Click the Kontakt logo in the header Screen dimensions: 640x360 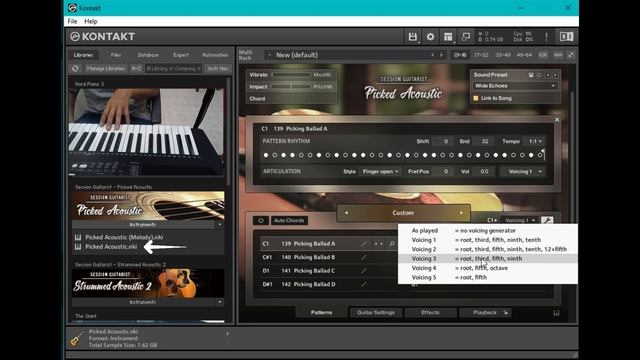click(x=102, y=37)
